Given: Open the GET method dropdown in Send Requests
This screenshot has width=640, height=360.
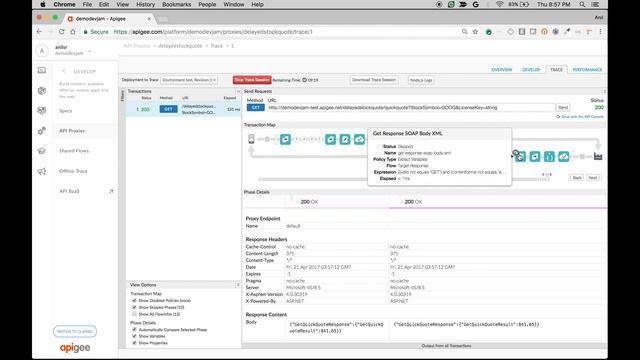Looking at the screenshot, I should pyautogui.click(x=256, y=107).
